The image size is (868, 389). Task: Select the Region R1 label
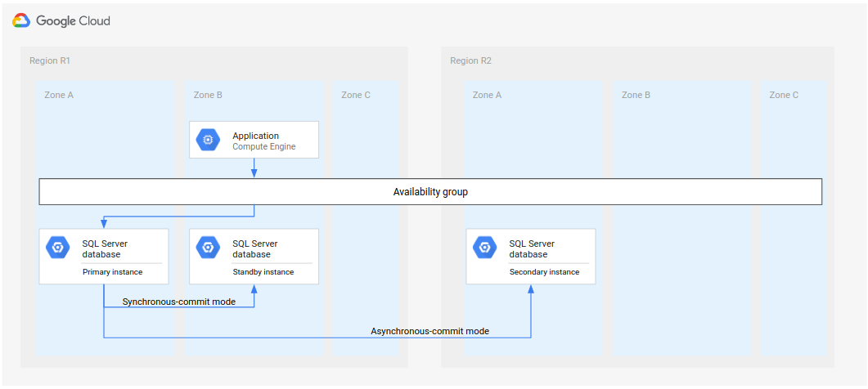point(50,61)
